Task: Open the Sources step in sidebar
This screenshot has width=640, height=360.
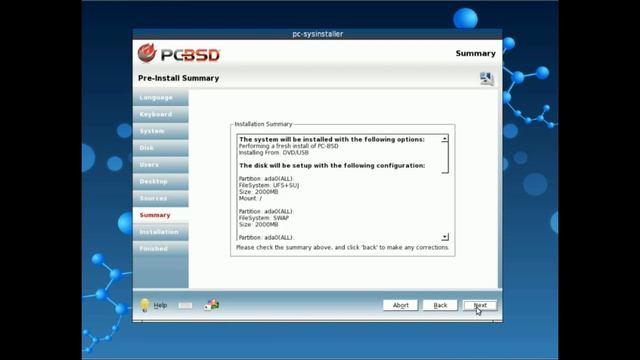Action: [160, 198]
